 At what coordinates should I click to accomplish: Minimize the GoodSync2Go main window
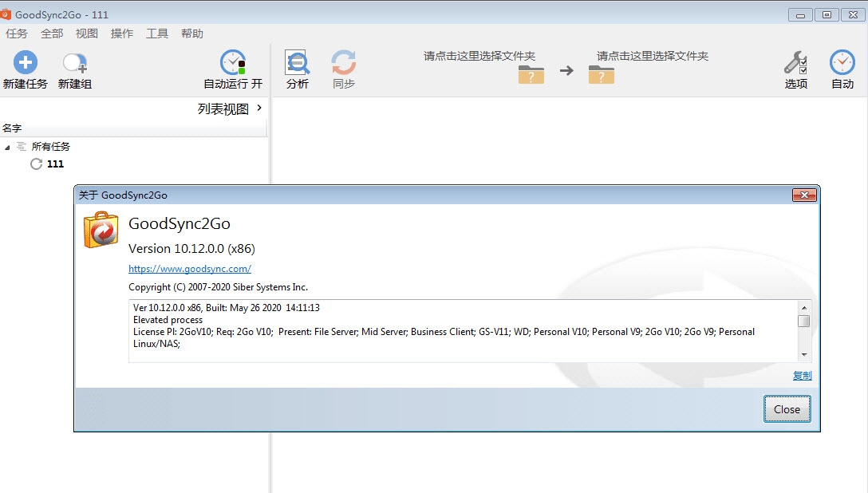pos(800,15)
